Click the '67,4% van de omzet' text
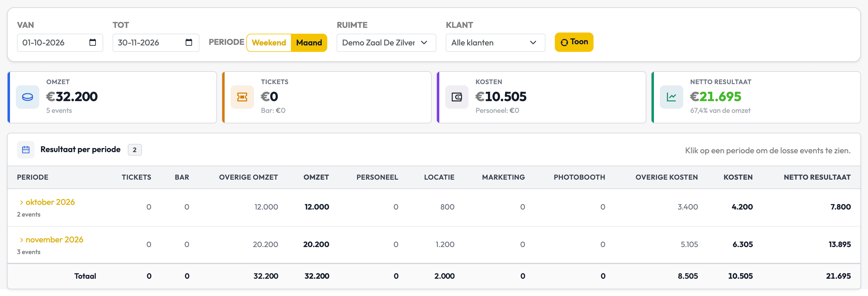868x296 pixels. coord(720,110)
